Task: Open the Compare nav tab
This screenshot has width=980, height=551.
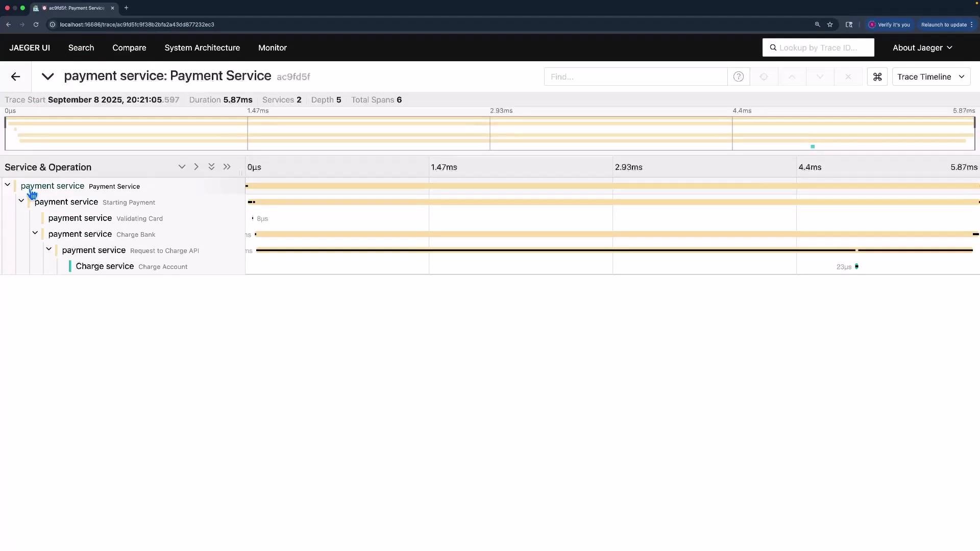Action: (129, 47)
